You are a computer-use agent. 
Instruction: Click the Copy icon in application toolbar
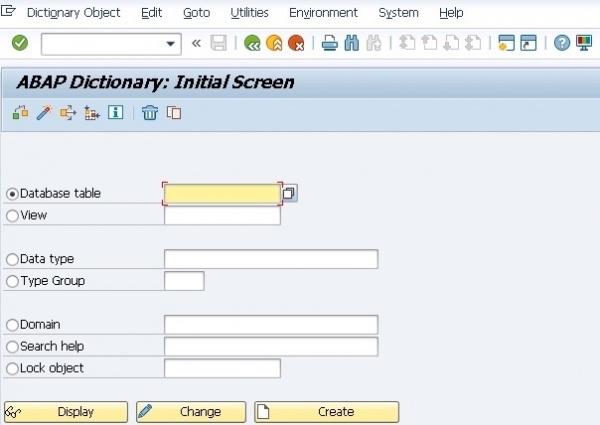(174, 113)
